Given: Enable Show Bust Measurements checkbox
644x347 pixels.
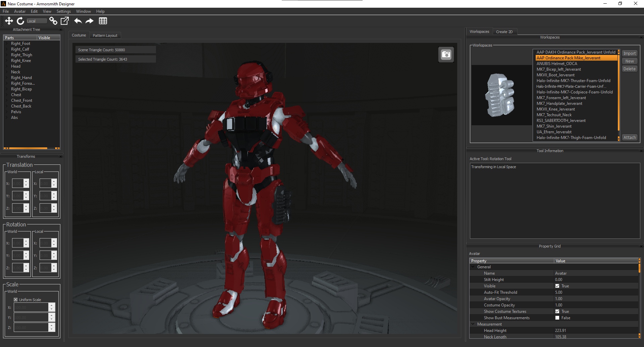Looking at the screenshot, I should [557, 318].
